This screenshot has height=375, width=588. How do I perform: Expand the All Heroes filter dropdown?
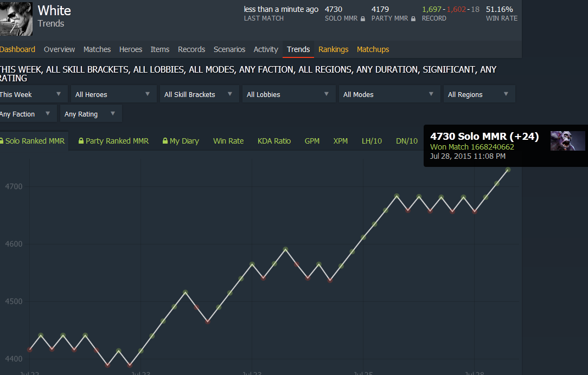[113, 94]
